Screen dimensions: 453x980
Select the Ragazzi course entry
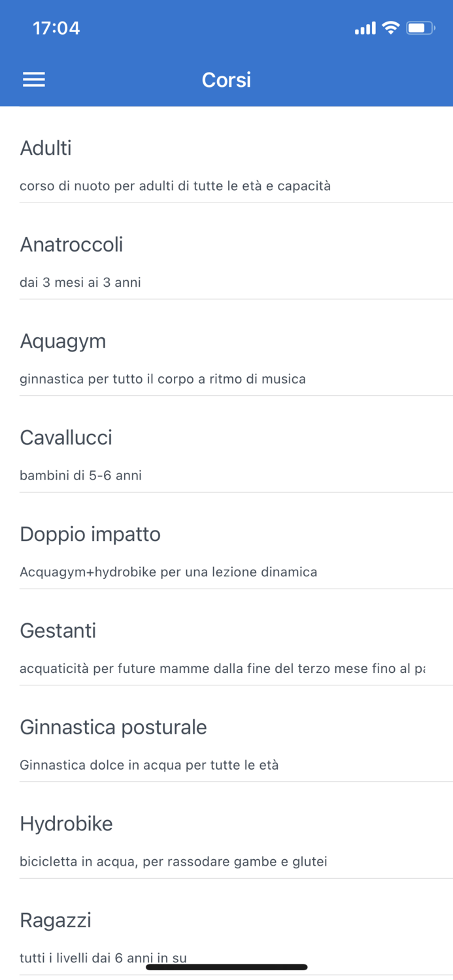(x=55, y=921)
